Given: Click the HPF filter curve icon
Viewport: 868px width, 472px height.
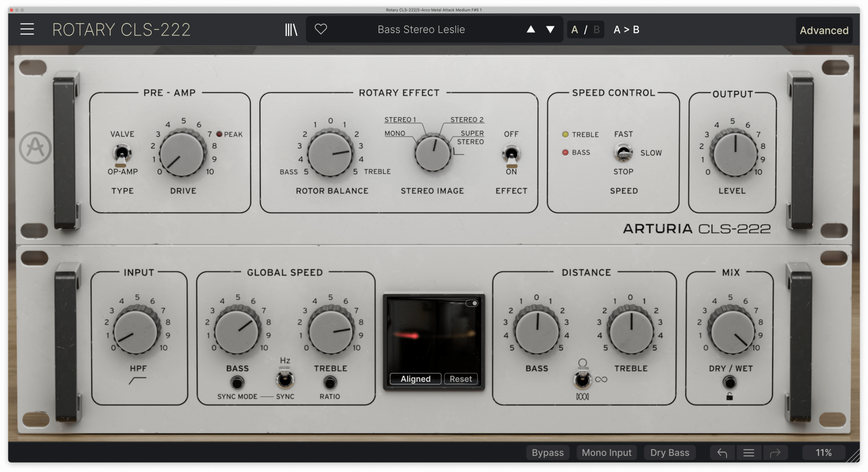Looking at the screenshot, I should (137, 381).
